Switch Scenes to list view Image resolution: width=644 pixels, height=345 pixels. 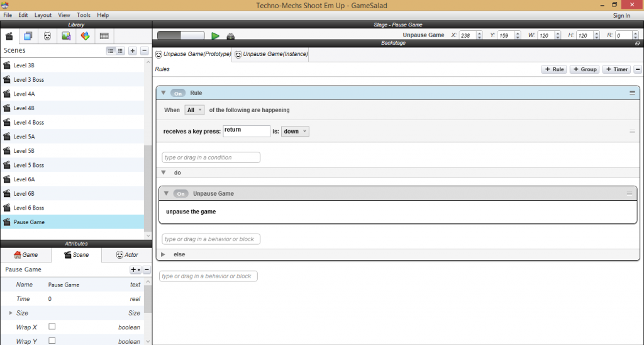111,50
